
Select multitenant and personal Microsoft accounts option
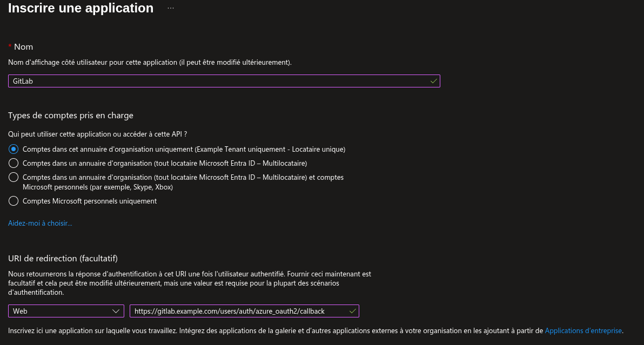point(14,177)
